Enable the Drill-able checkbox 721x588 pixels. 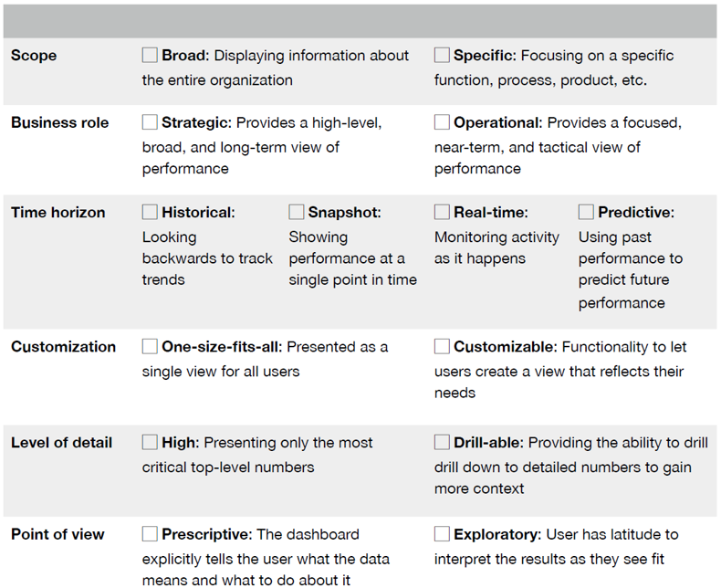(442, 443)
